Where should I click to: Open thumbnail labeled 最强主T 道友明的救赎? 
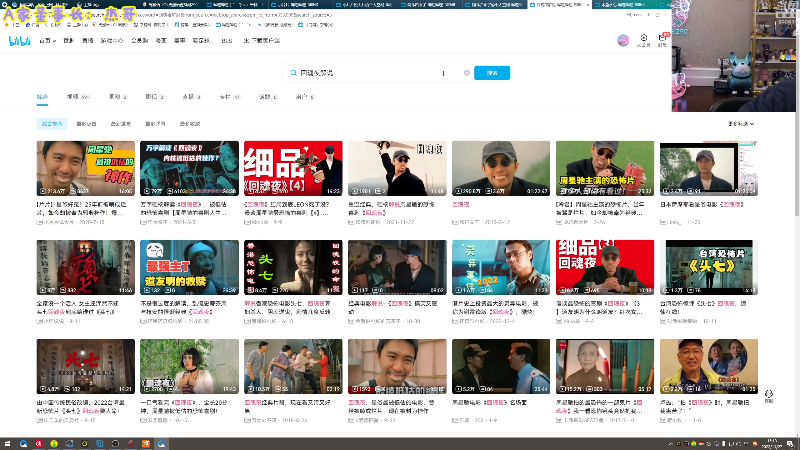click(189, 267)
